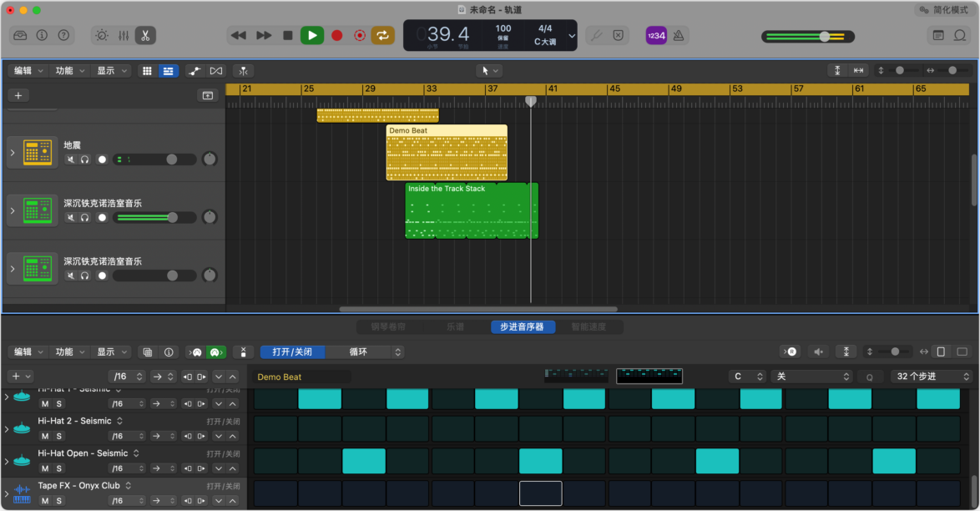Open the Loop Browser icon
Image resolution: width=980 pixels, height=511 pixels.
(x=960, y=36)
